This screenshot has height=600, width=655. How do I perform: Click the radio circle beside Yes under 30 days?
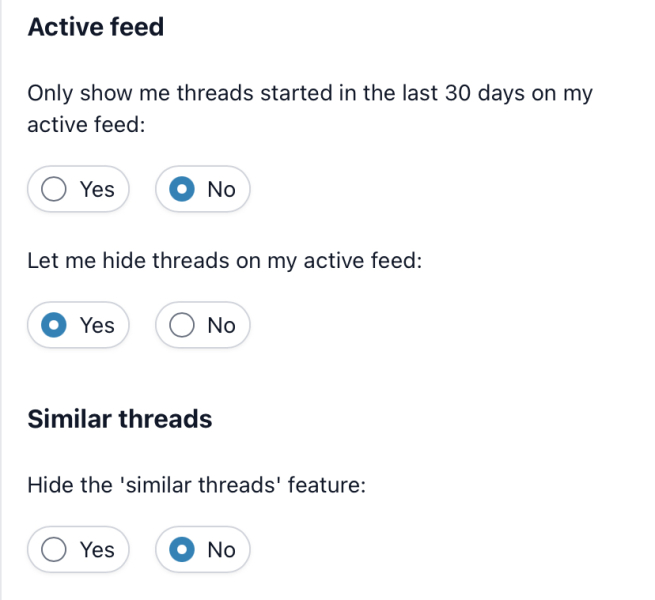[x=54, y=189]
